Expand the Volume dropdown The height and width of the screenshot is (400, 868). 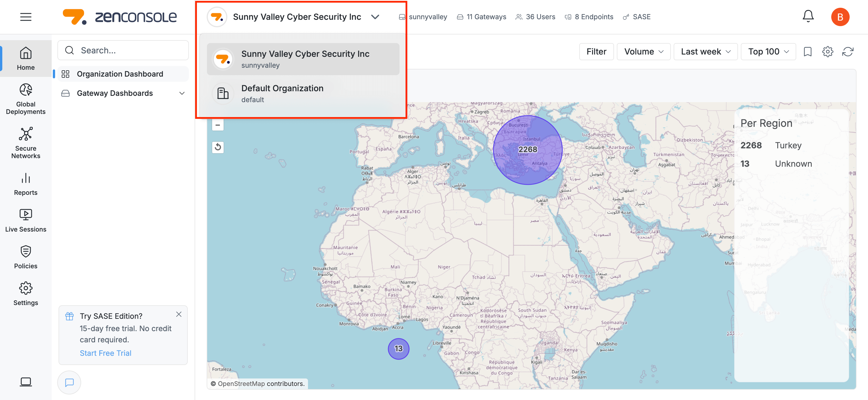[643, 52]
